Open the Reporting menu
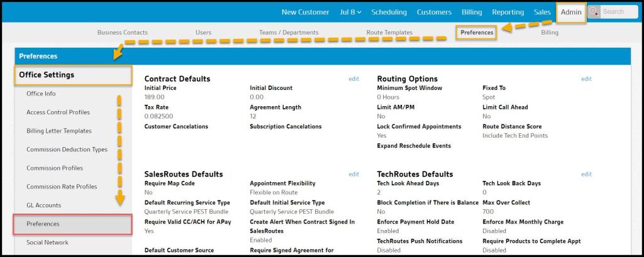The width and height of the screenshot is (644, 257). click(508, 12)
